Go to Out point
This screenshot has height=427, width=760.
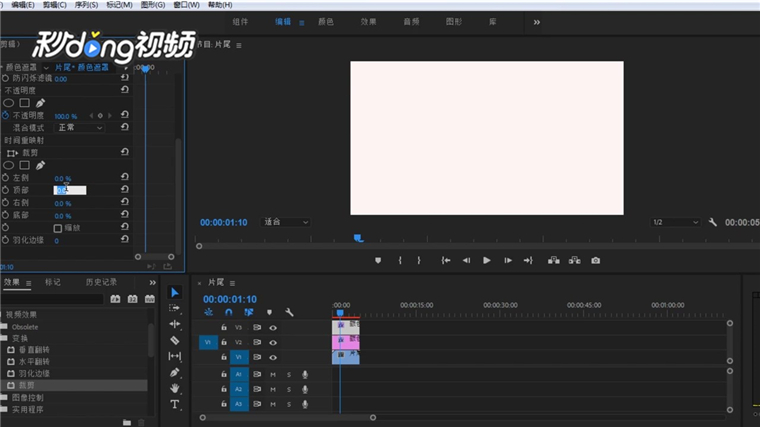point(528,261)
